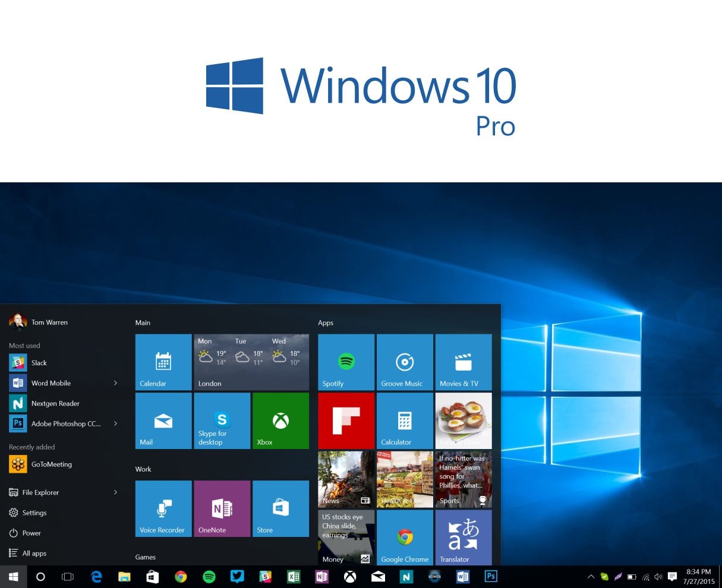Open the Food & Drink photo tile
Image resolution: width=722 pixels, height=588 pixels.
tap(464, 421)
